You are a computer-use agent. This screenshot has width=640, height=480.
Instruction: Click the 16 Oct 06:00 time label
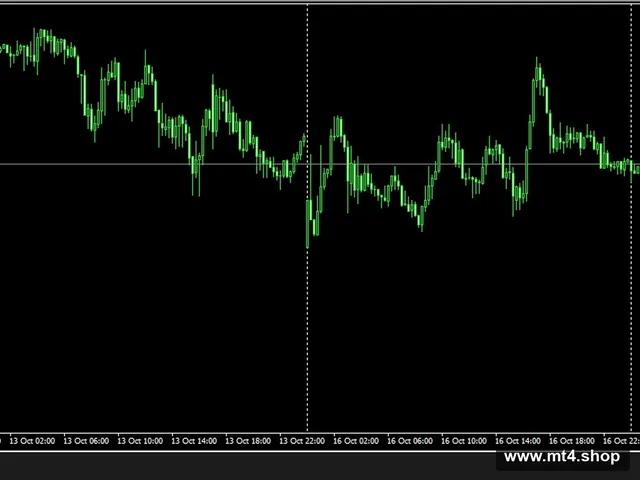(x=410, y=441)
